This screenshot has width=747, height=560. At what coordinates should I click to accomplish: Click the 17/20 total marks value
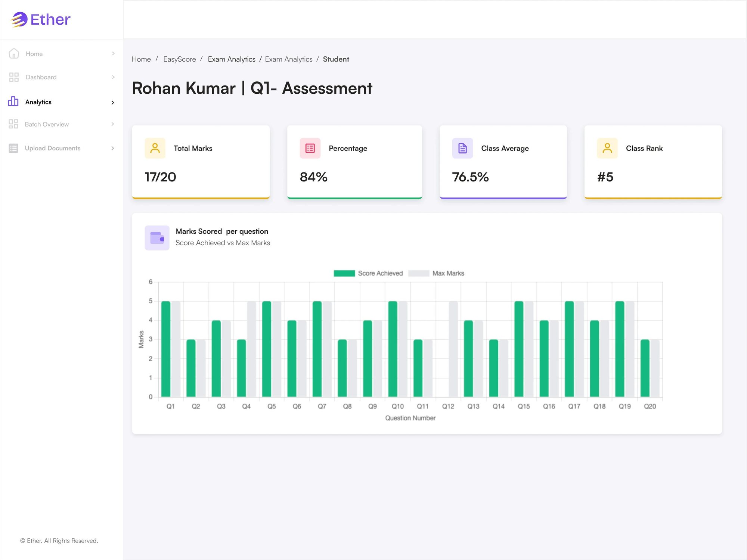click(x=160, y=177)
